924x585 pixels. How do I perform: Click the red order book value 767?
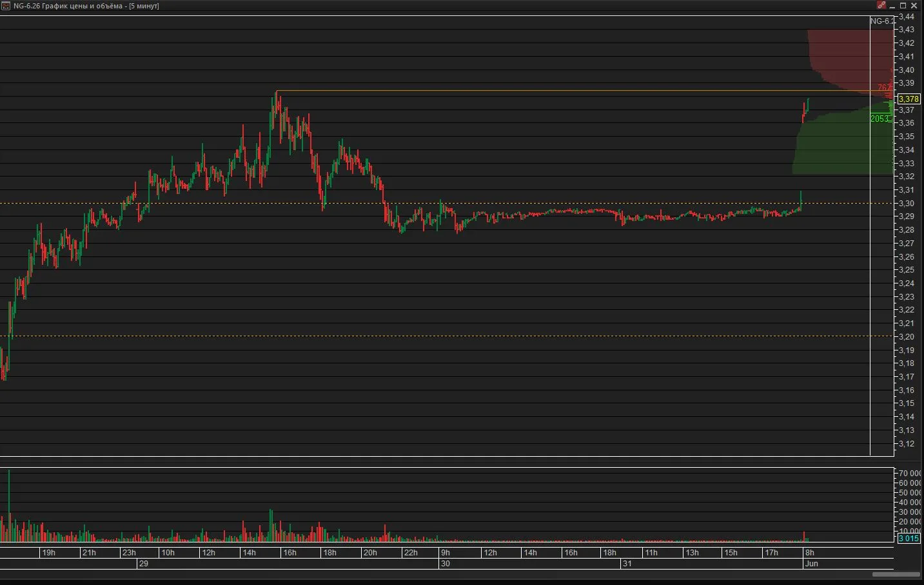(884, 88)
